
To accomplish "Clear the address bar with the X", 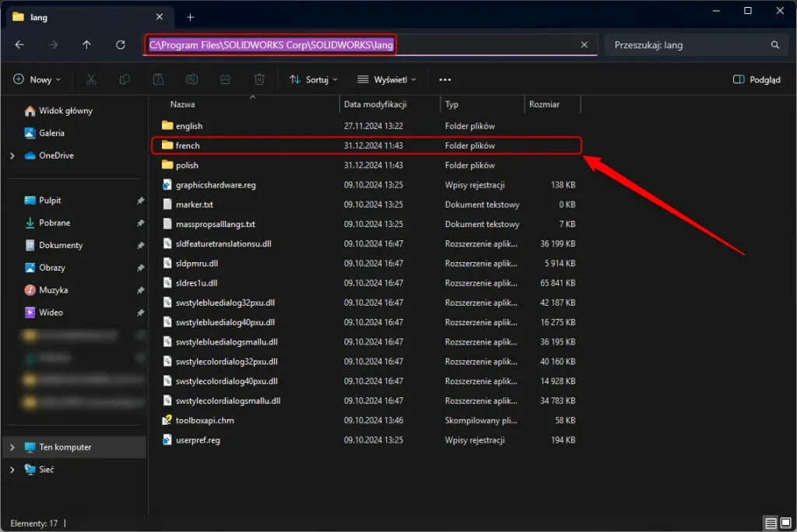I will pyautogui.click(x=584, y=44).
